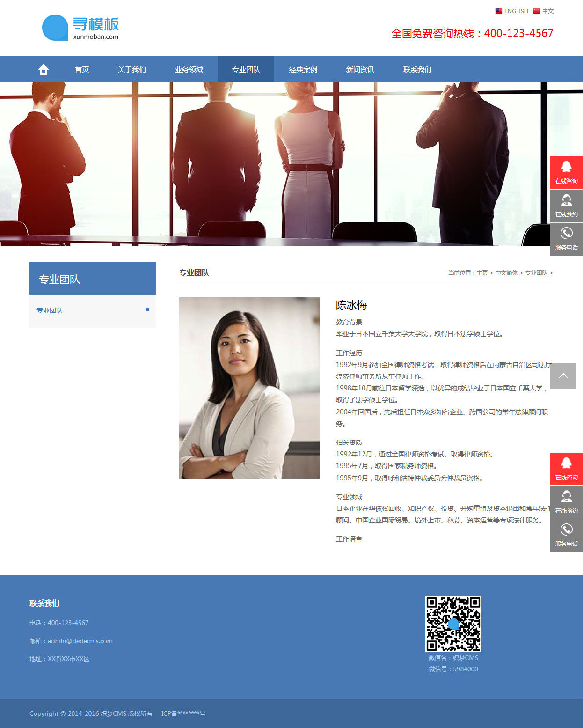Click 微信名：织梦CMS text

(x=453, y=658)
